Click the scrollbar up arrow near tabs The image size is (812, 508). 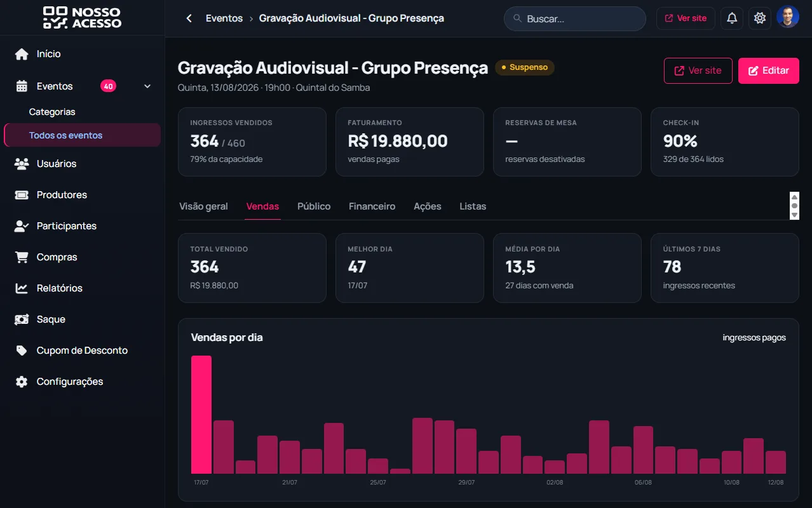coord(794,196)
